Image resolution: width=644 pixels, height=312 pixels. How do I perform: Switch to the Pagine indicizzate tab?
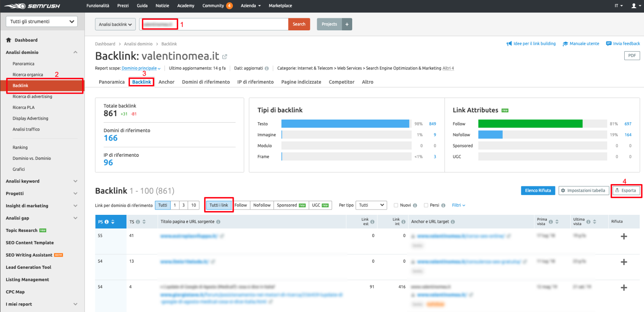301,82
